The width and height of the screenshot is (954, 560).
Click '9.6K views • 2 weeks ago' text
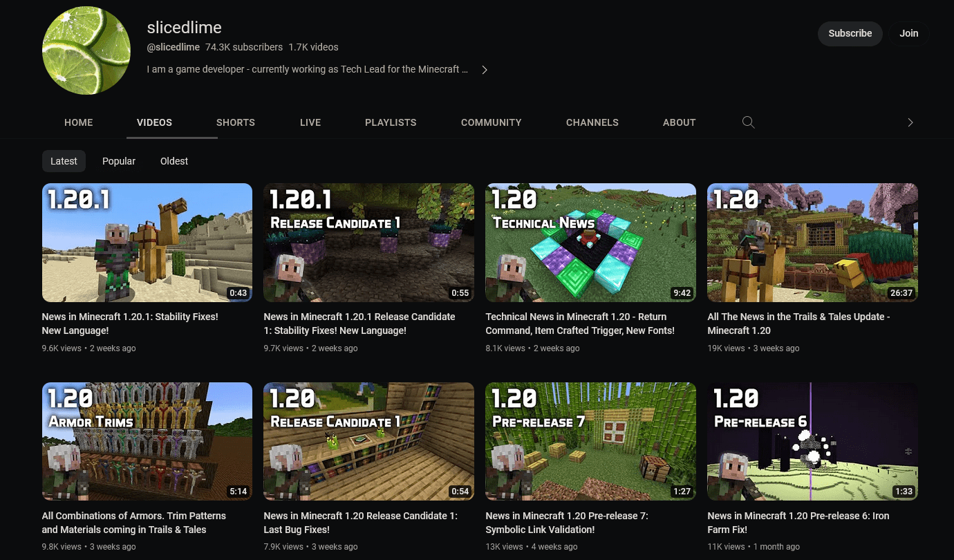(x=89, y=348)
